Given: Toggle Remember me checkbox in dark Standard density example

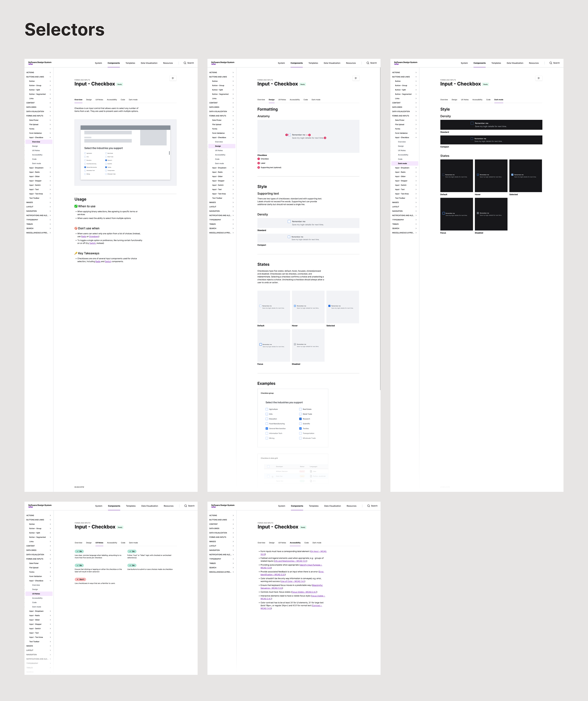Looking at the screenshot, I should (x=472, y=123).
